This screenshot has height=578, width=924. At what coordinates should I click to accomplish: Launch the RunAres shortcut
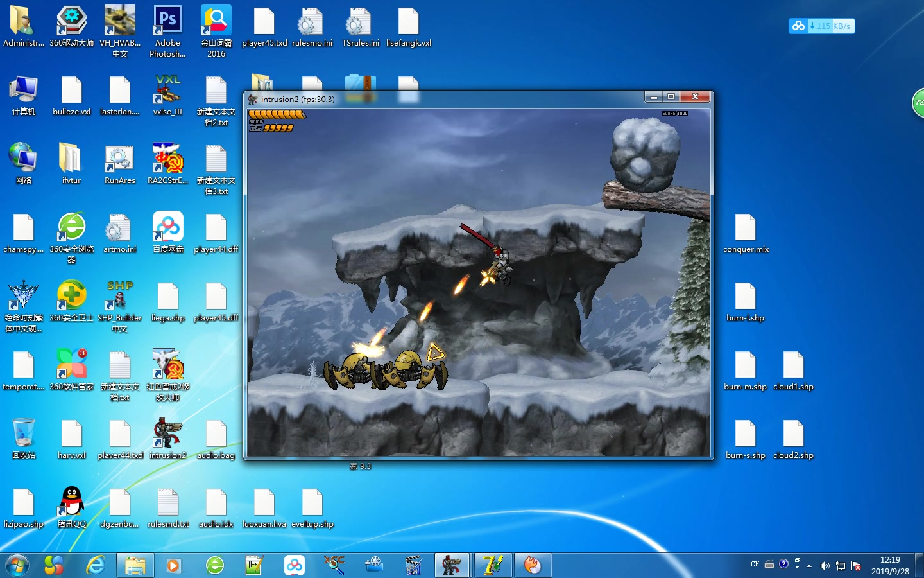tap(120, 164)
